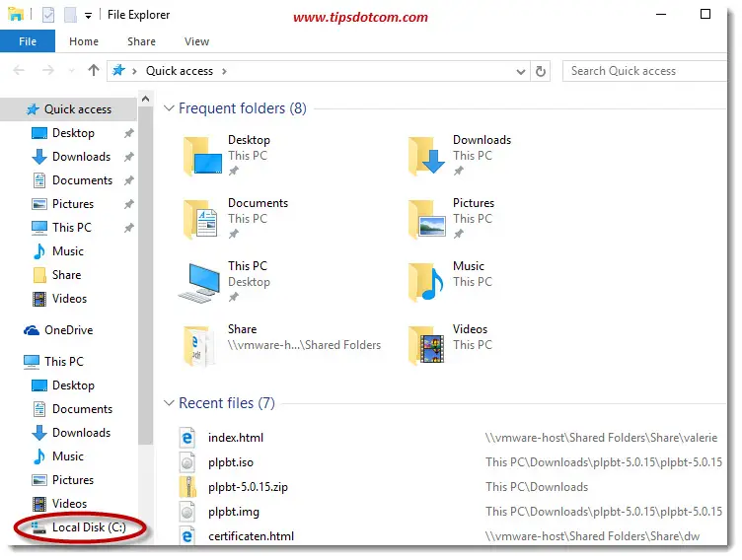742x560 pixels.
Task: Open pinned Desktop under Quick access
Action: (x=73, y=133)
